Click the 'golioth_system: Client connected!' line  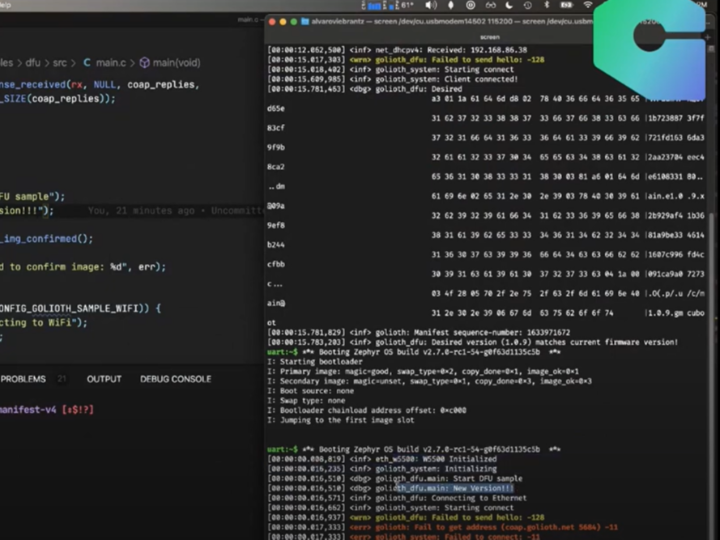(x=393, y=79)
